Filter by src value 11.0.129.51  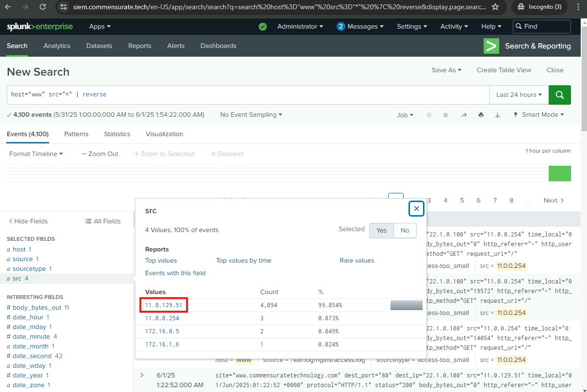(x=163, y=305)
